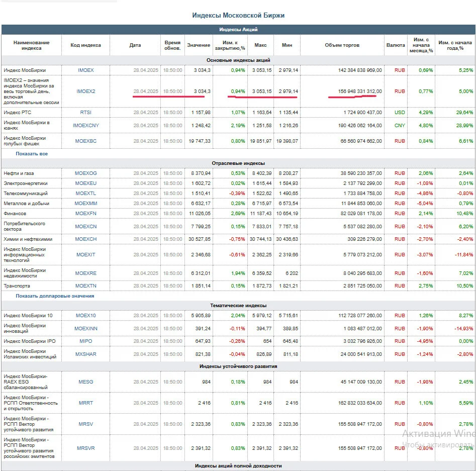Open the MOEXTL telecom index link
476x471 pixels.
point(85,194)
